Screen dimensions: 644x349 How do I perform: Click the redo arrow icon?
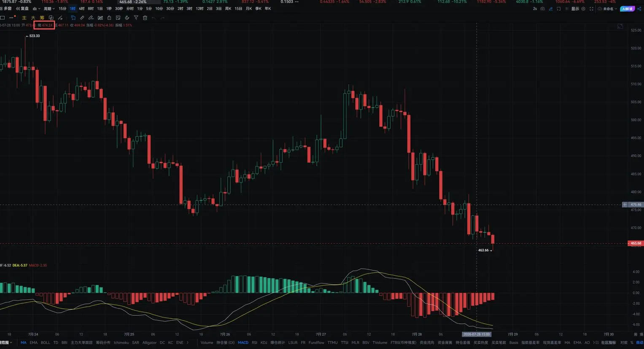(x=163, y=18)
